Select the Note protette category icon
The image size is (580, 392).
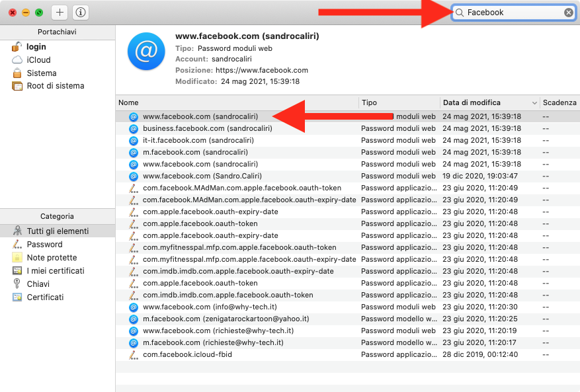tap(17, 257)
